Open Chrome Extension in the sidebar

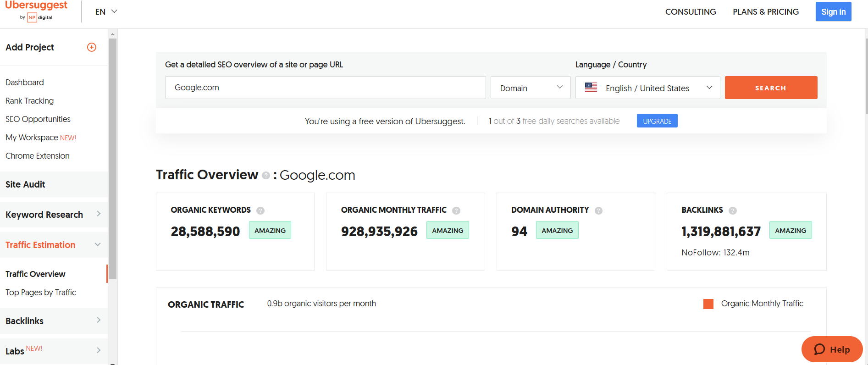click(x=38, y=156)
